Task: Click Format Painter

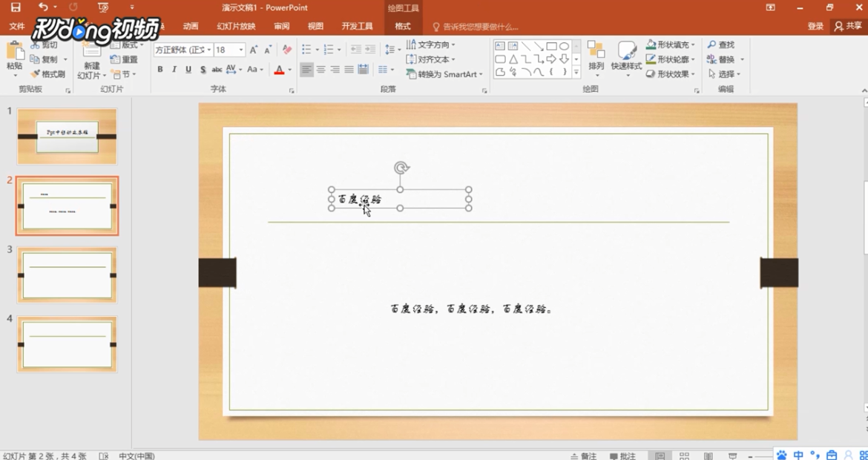Action: 47,73
